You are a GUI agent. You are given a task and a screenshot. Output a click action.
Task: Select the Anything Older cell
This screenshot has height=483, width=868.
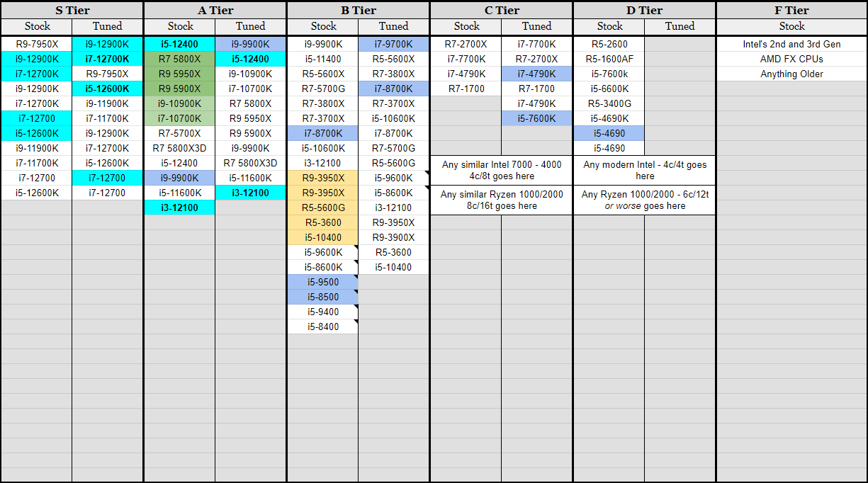coord(791,74)
